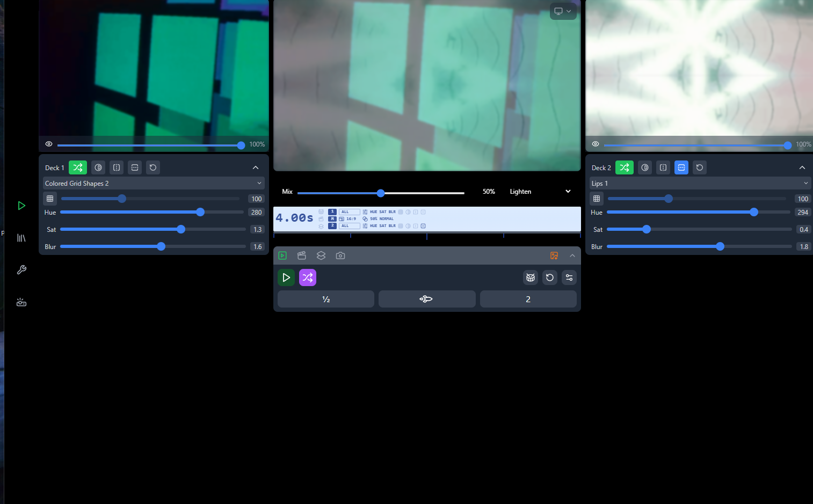Open the library icon in left sidebar

pyautogui.click(x=21, y=238)
